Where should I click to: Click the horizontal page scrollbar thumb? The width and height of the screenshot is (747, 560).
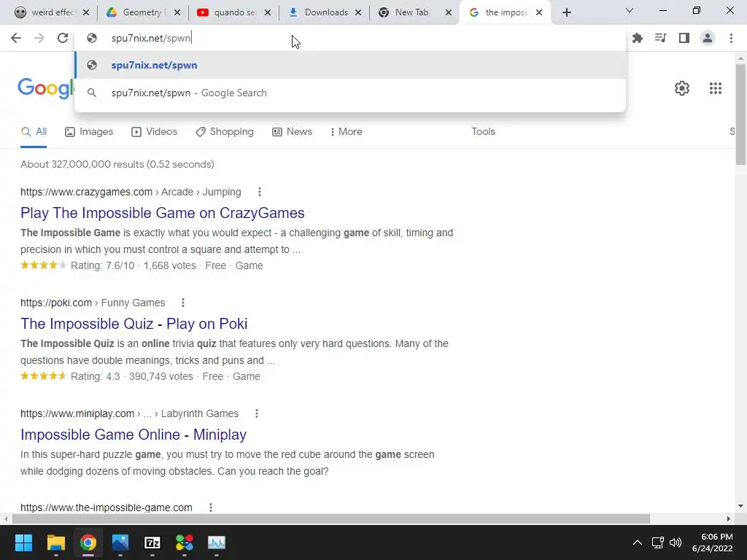tap(331, 518)
